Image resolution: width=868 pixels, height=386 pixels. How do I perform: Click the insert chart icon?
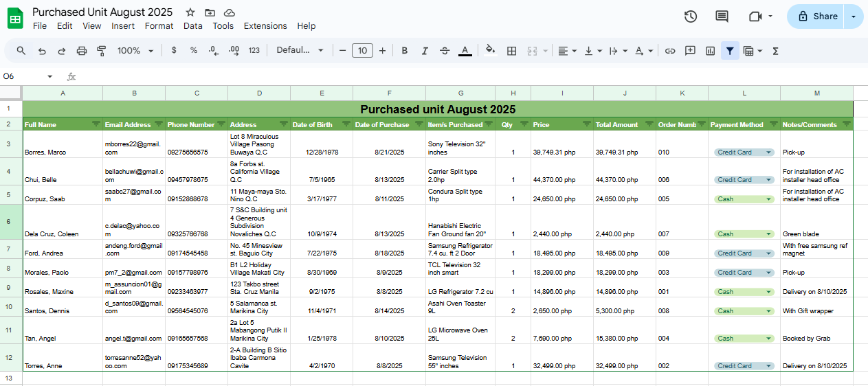(x=710, y=51)
